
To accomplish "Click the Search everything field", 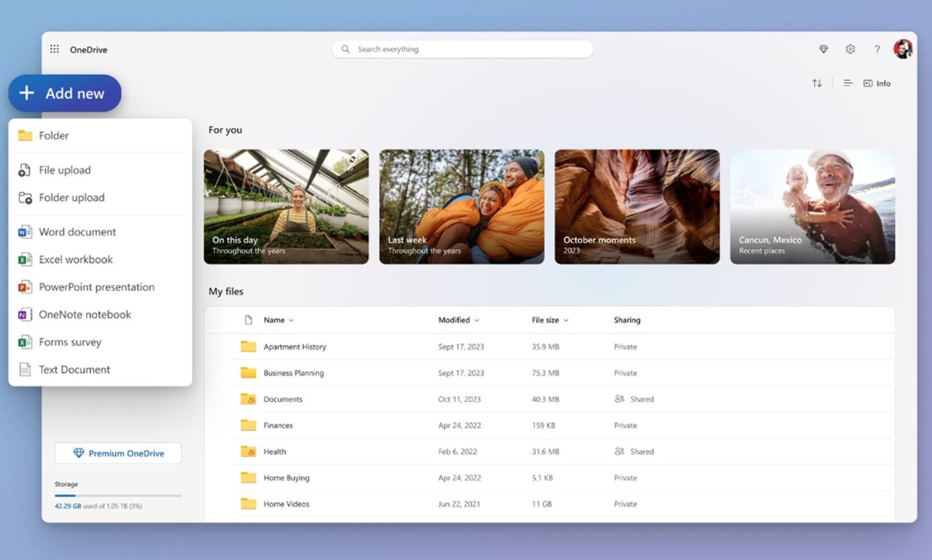I will pos(463,50).
